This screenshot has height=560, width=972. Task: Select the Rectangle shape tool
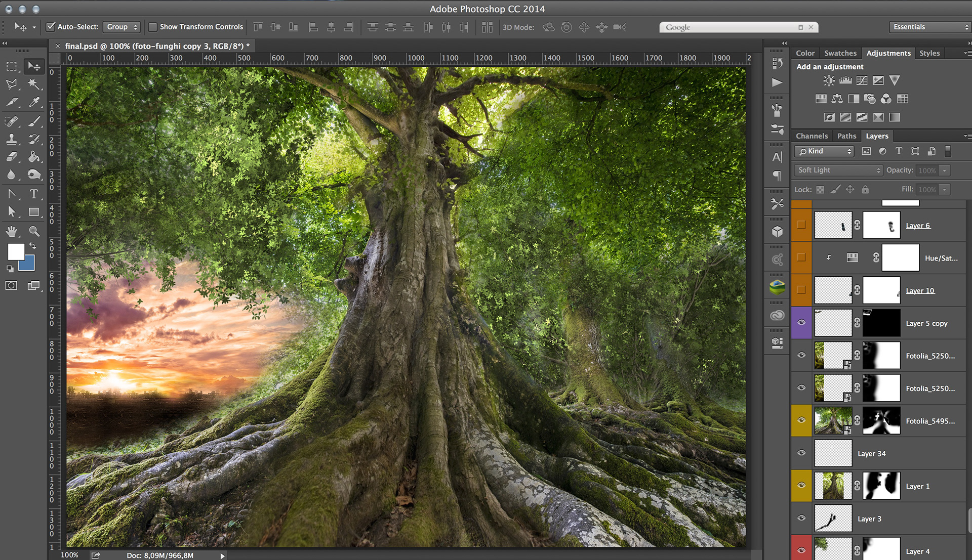34,212
